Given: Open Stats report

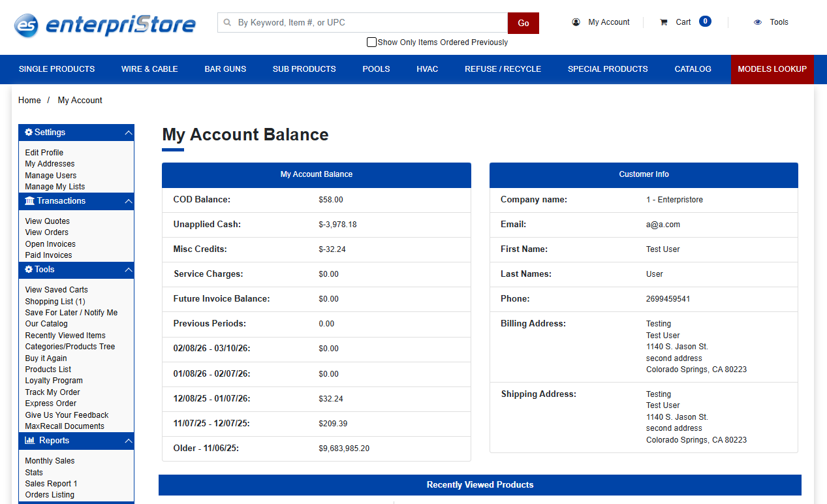Looking at the screenshot, I should point(34,473).
